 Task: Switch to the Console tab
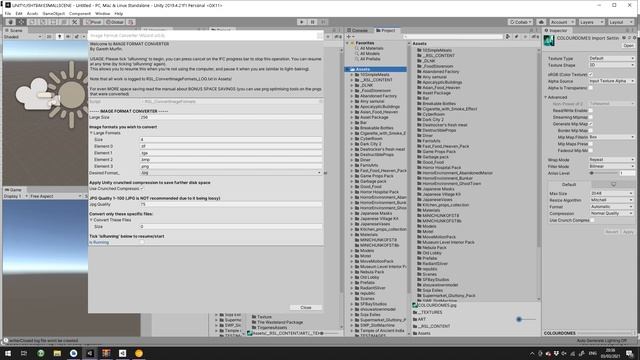358,30
